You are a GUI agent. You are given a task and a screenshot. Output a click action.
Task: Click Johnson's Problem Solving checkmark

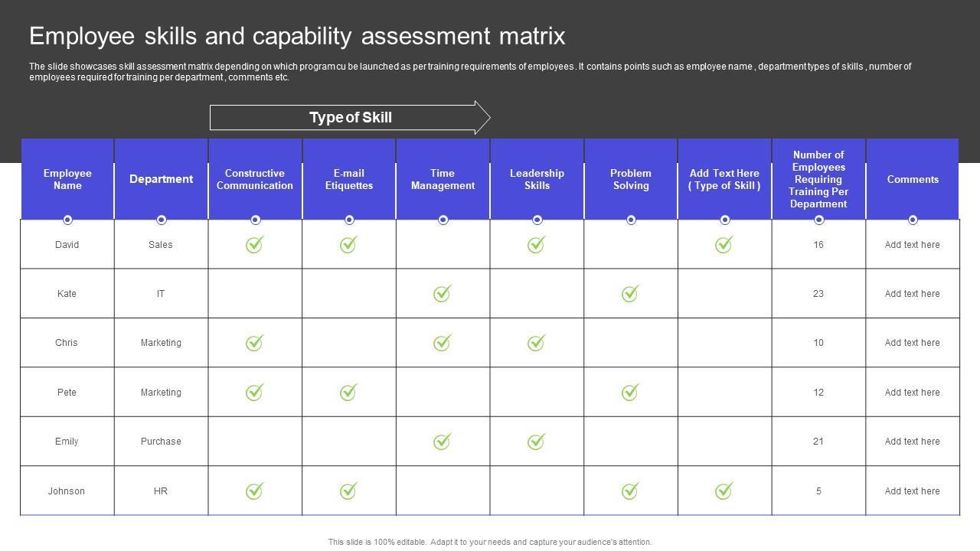[630, 491]
